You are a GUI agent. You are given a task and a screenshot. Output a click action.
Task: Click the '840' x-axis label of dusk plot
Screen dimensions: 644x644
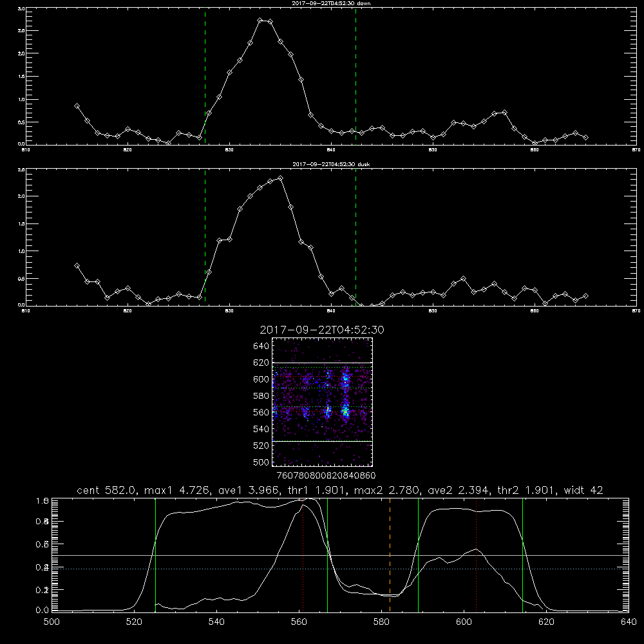(331, 311)
